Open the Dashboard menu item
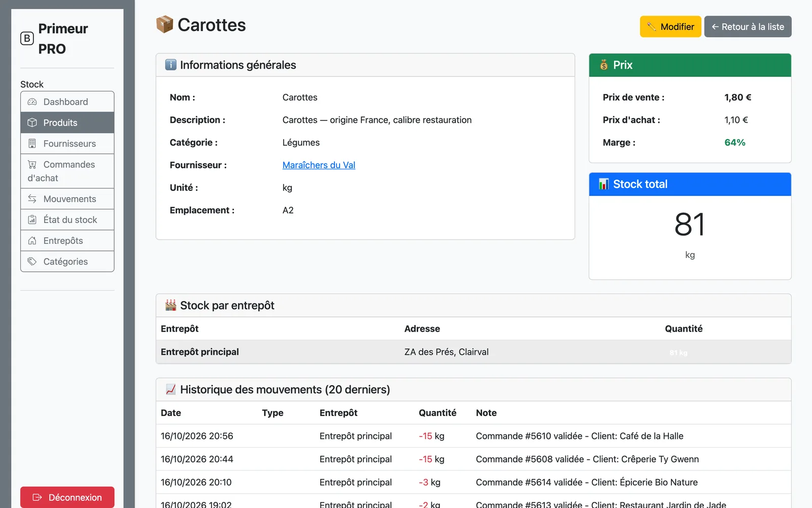This screenshot has height=508, width=812. [67, 102]
